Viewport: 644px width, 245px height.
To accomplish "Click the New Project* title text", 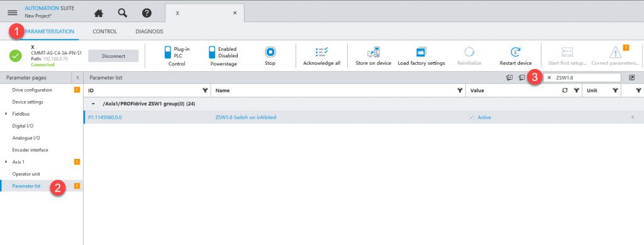I will 38,16.
